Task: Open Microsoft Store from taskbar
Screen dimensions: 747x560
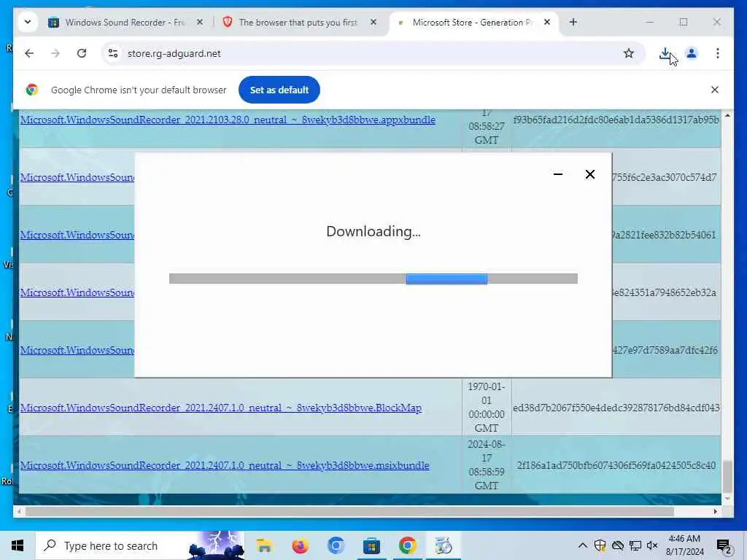Action: coord(371,545)
